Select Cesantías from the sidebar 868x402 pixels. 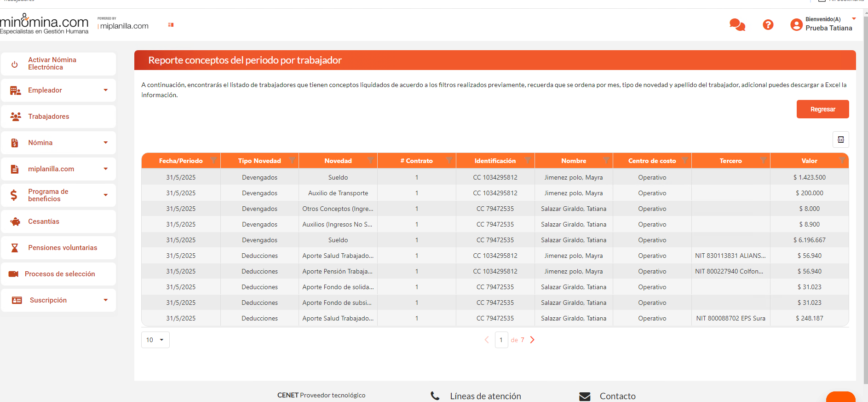point(44,221)
